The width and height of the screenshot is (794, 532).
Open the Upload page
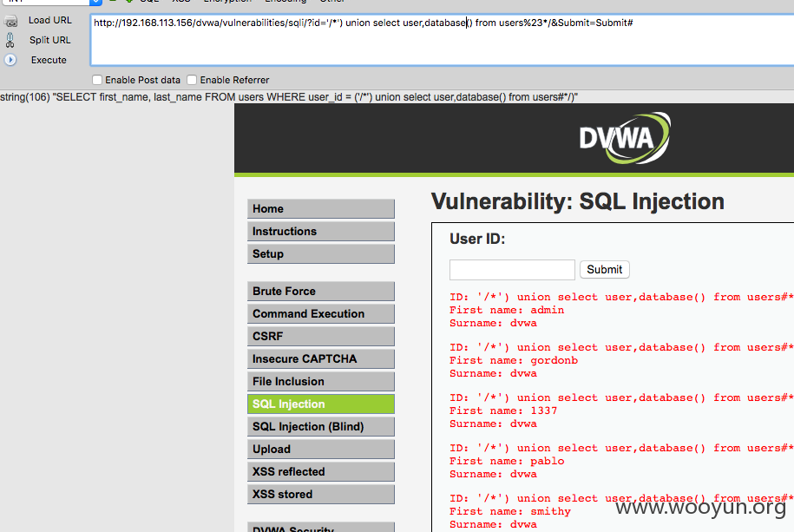(321, 449)
